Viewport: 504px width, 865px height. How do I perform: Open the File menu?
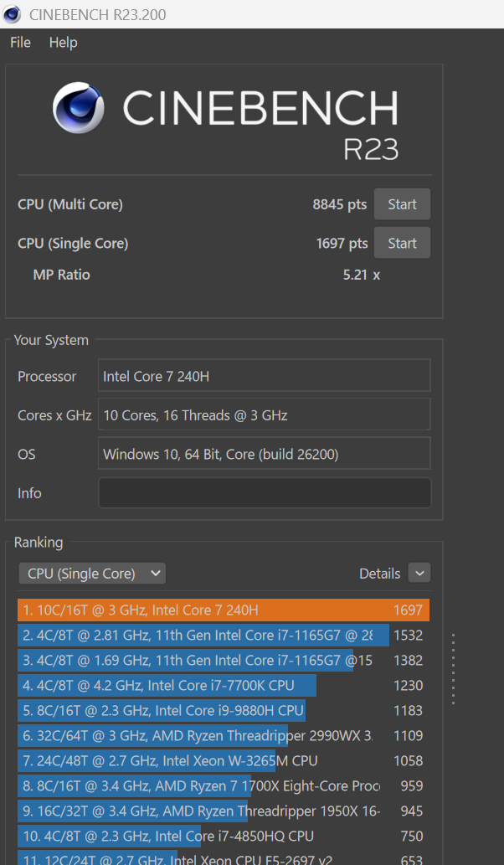pyautogui.click(x=19, y=42)
